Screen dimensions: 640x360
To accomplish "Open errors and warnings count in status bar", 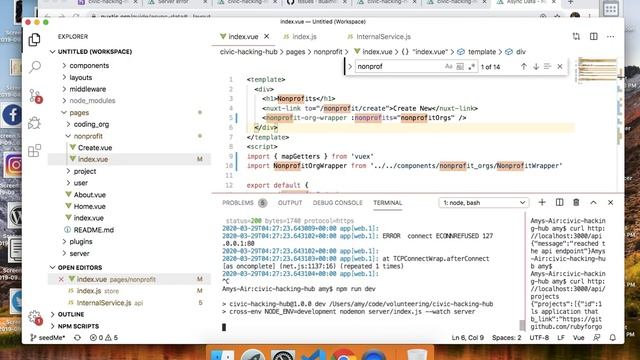I will click(104, 338).
